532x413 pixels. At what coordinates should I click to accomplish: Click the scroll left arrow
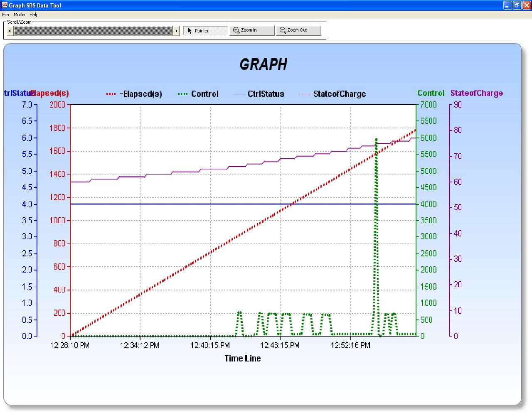[10, 31]
